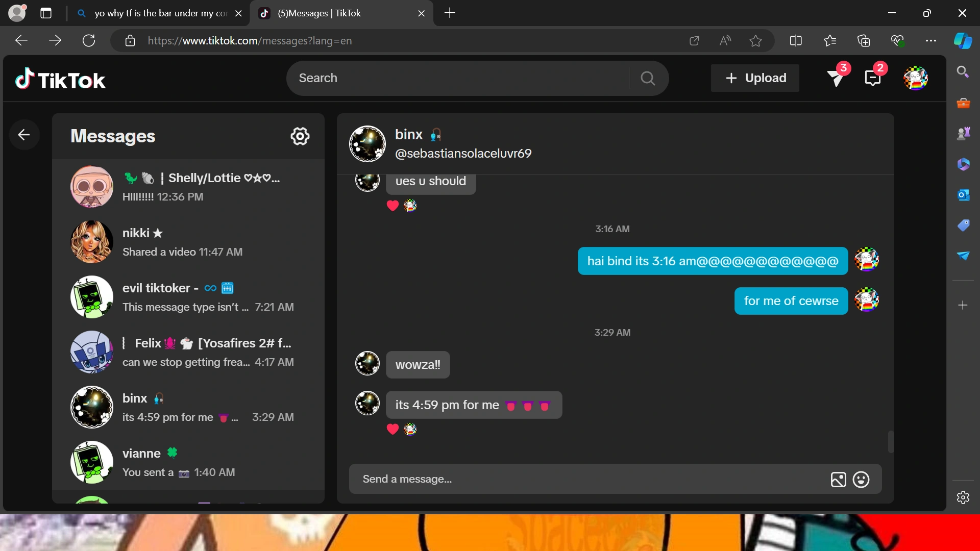Open Outlook in the Edge sidebar
This screenshot has width=980, height=551.
(x=964, y=195)
